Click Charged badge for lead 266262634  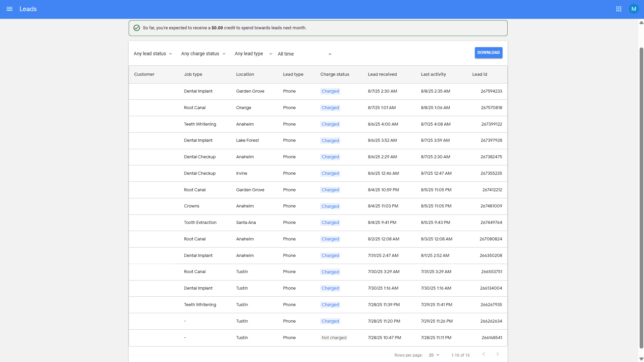[330, 321]
